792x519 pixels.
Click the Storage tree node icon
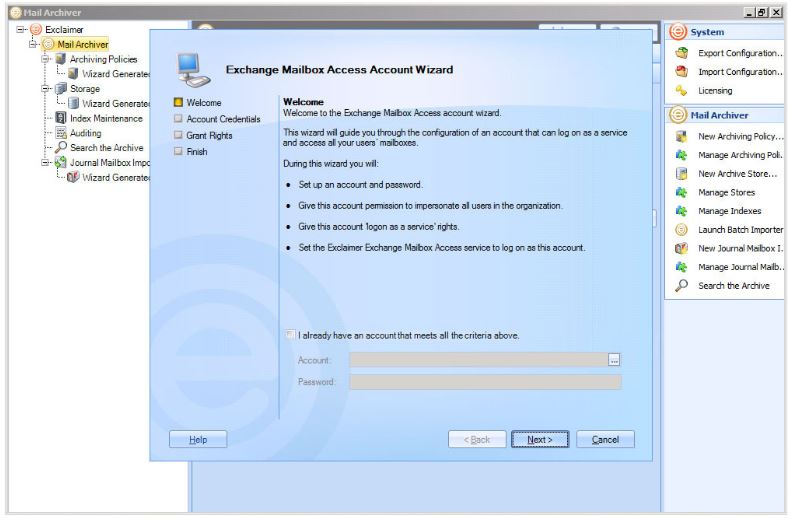coord(61,88)
